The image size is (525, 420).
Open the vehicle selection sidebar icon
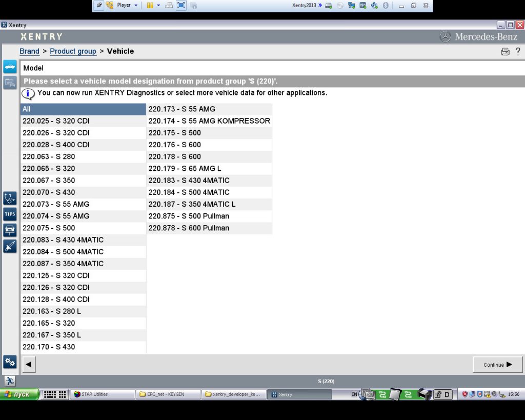point(10,67)
